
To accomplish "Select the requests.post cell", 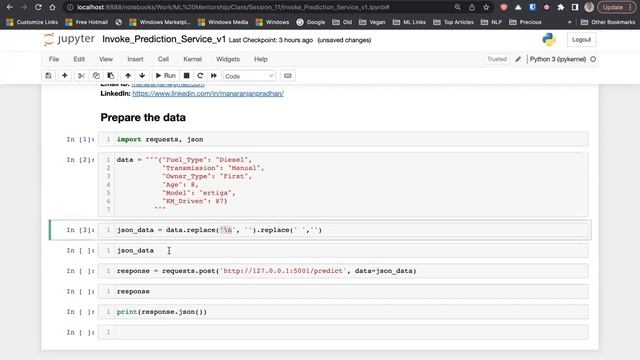I will tap(343, 271).
